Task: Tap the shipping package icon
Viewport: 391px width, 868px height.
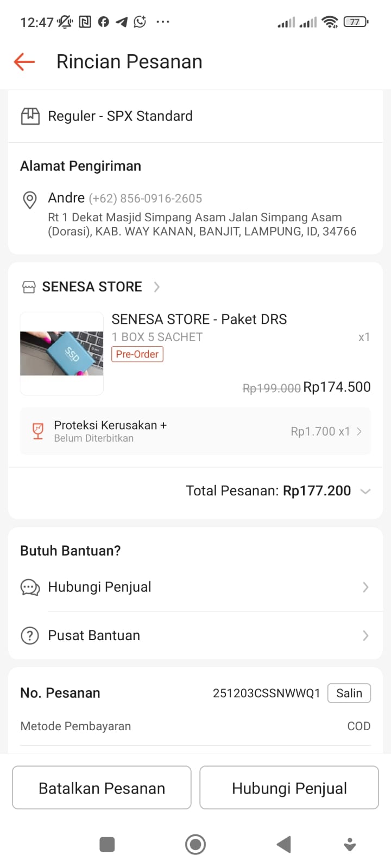Action: (x=30, y=116)
